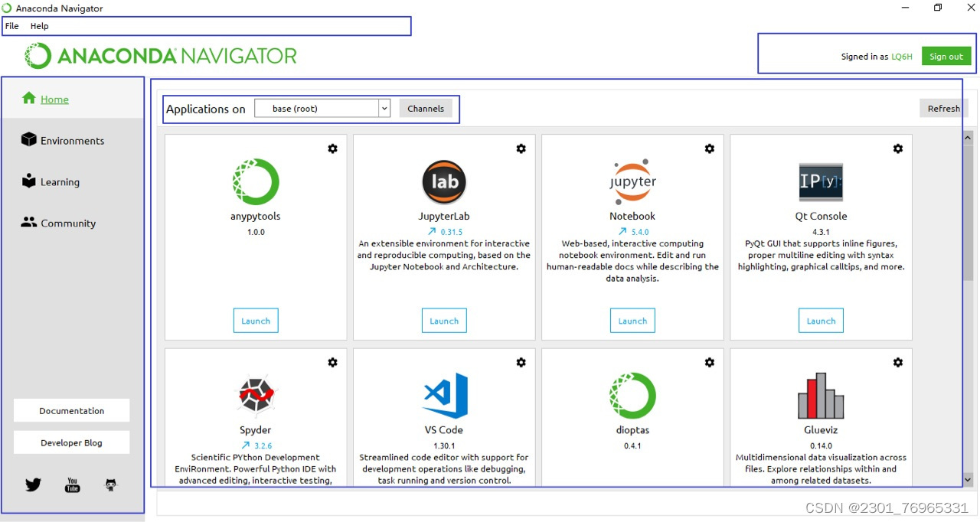The width and height of the screenshot is (980, 522).
Task: Click the Qt Console version 4.3.1 text
Action: [x=821, y=231]
